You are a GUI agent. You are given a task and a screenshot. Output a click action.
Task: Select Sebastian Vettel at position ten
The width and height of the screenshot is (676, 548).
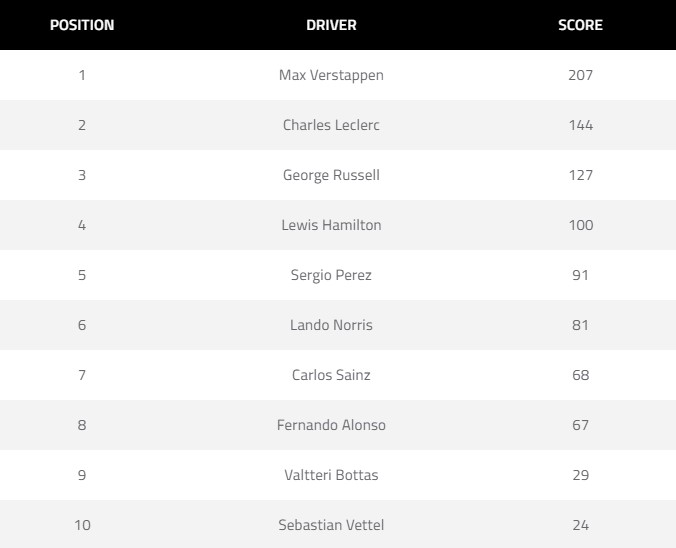pos(331,525)
